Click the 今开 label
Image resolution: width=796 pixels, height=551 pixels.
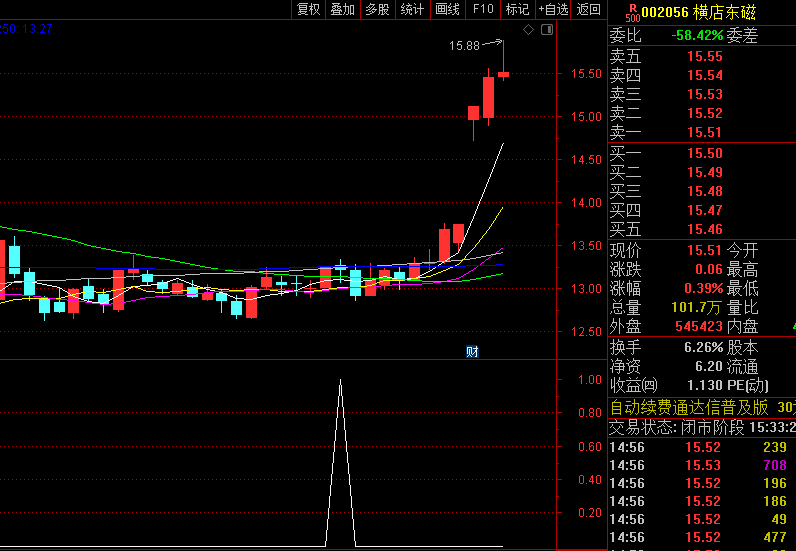(742, 250)
